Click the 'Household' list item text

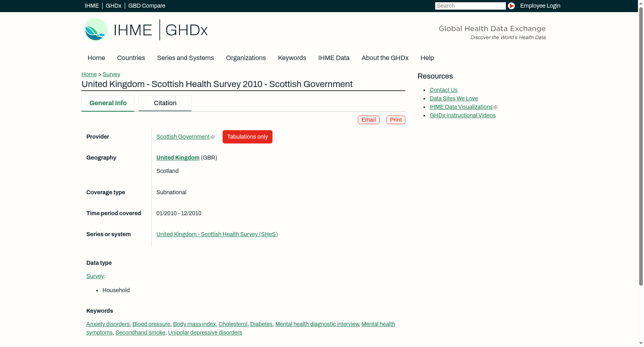116,290
